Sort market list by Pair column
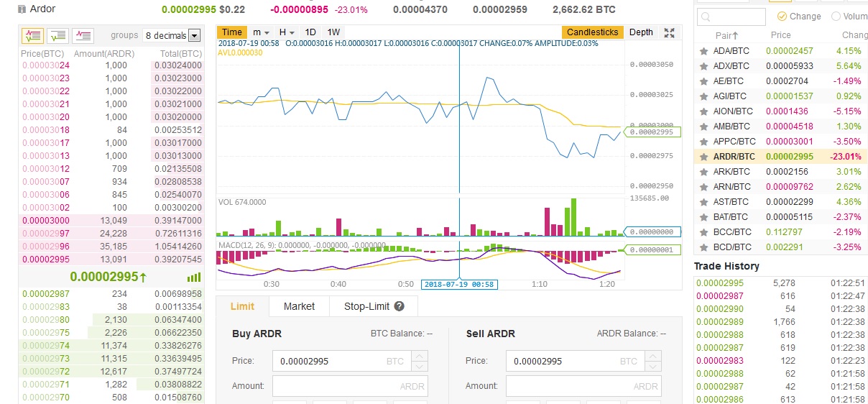 click(x=726, y=35)
